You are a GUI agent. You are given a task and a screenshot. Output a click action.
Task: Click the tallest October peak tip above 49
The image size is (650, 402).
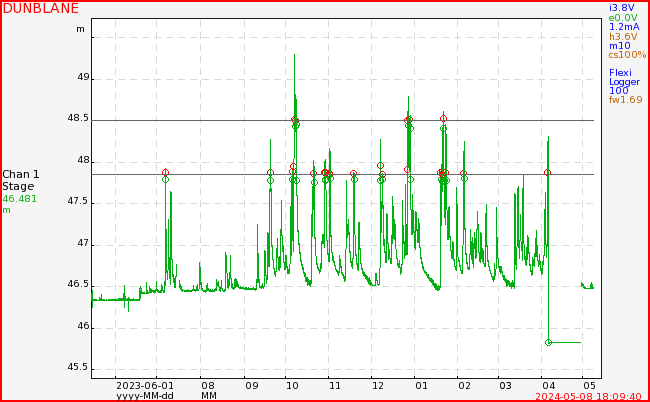coord(294,55)
